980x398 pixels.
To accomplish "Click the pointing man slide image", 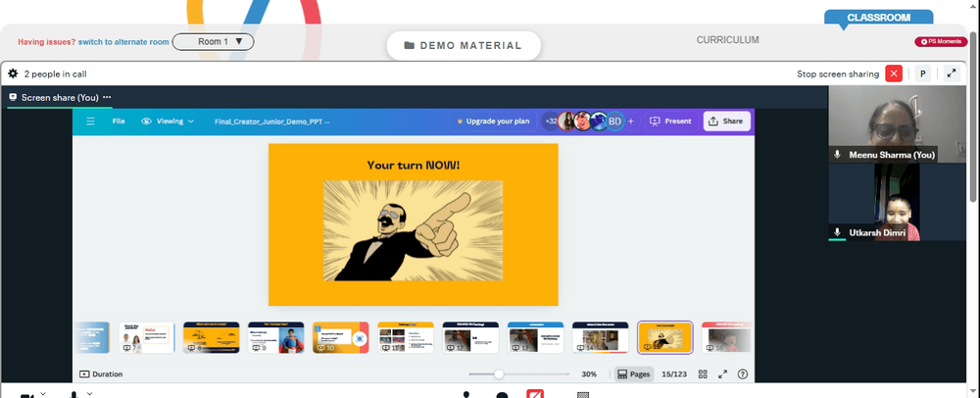I will point(414,230).
